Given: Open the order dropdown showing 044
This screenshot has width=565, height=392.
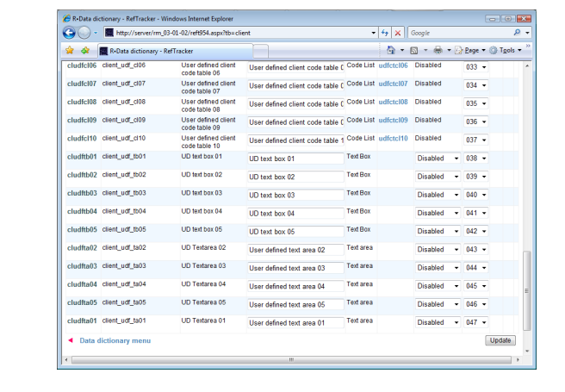Looking at the screenshot, I should pos(475,268).
